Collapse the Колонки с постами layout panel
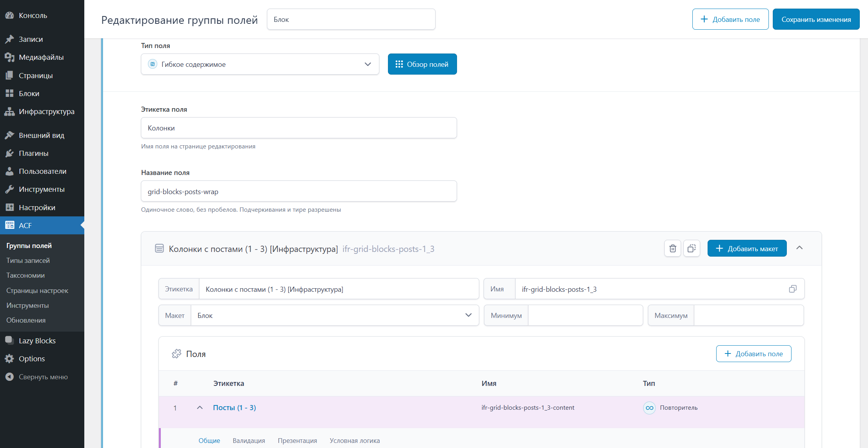The height and width of the screenshot is (448, 868). 799,248
